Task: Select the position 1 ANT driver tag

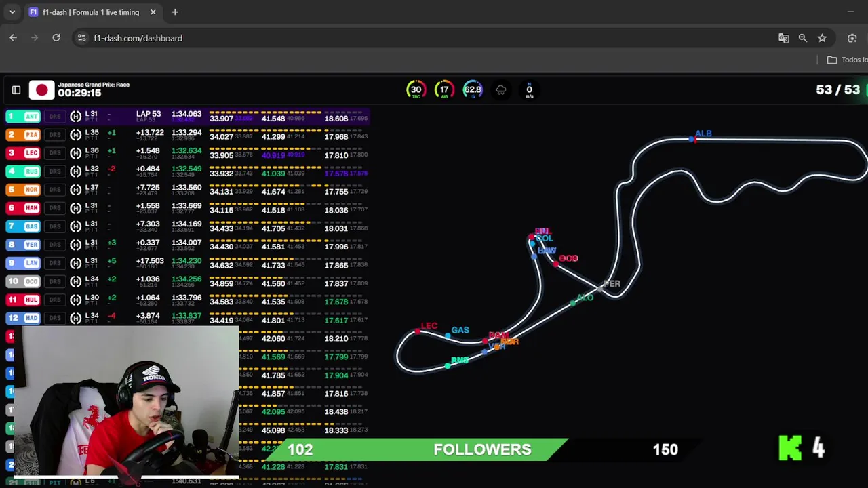Action: (22, 117)
